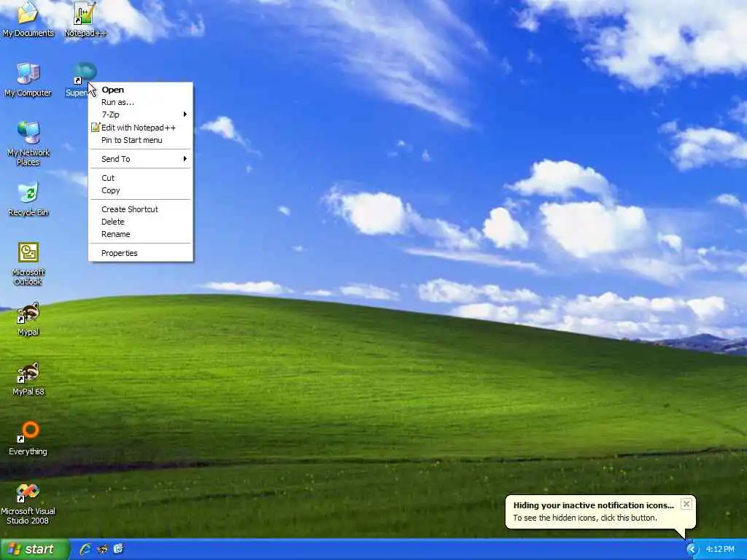Select Pin to Start menu
This screenshot has height=560, width=747.
coord(141,140)
